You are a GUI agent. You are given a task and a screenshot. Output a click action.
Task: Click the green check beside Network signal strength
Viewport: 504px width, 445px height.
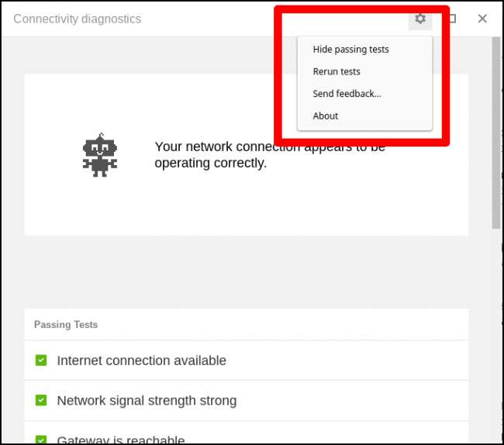(41, 401)
